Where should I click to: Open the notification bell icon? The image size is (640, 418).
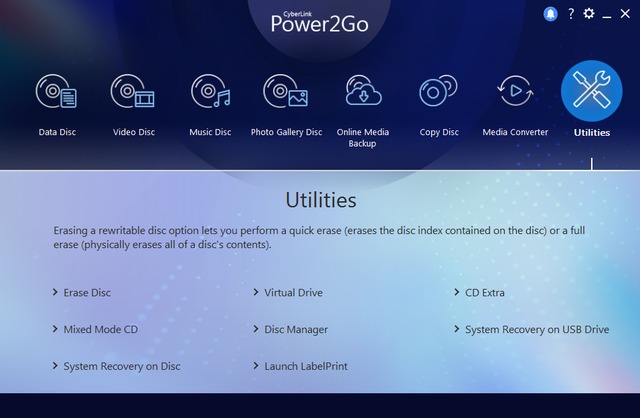(550, 14)
